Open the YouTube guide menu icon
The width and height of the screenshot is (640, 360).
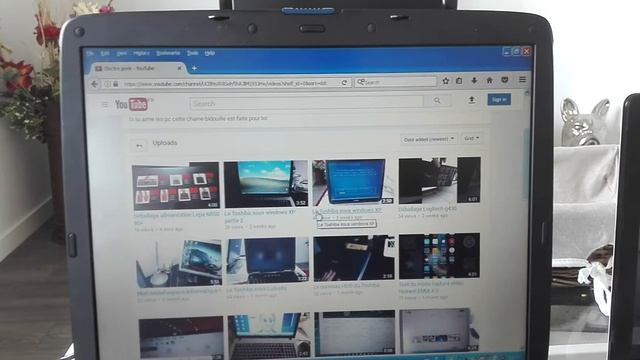point(104,105)
